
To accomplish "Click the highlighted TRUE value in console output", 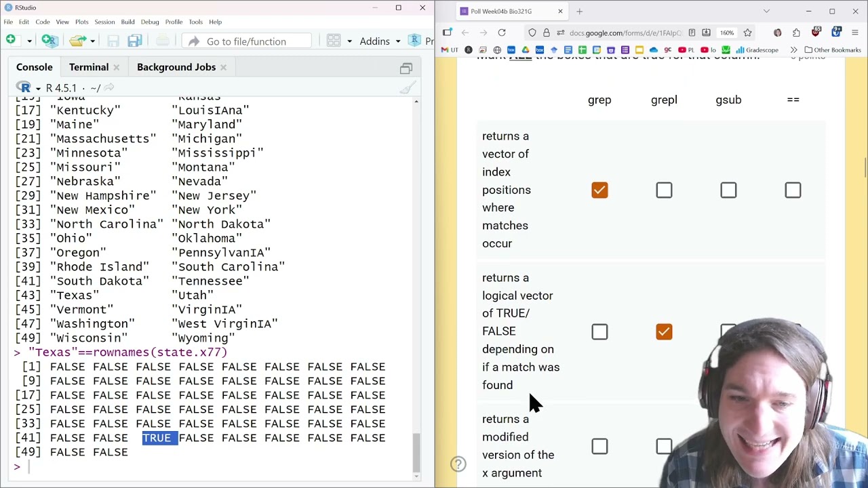I will (x=160, y=438).
